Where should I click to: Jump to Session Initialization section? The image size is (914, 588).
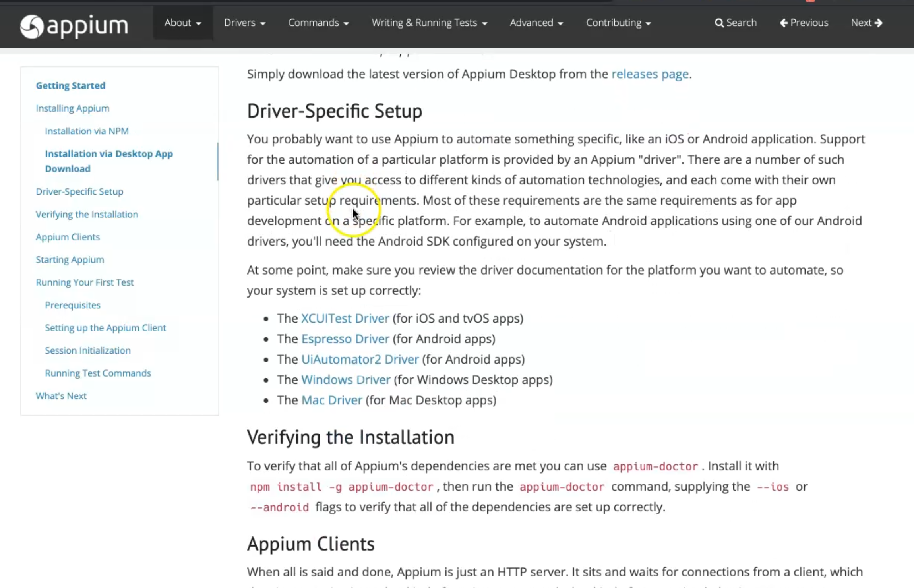pos(88,350)
